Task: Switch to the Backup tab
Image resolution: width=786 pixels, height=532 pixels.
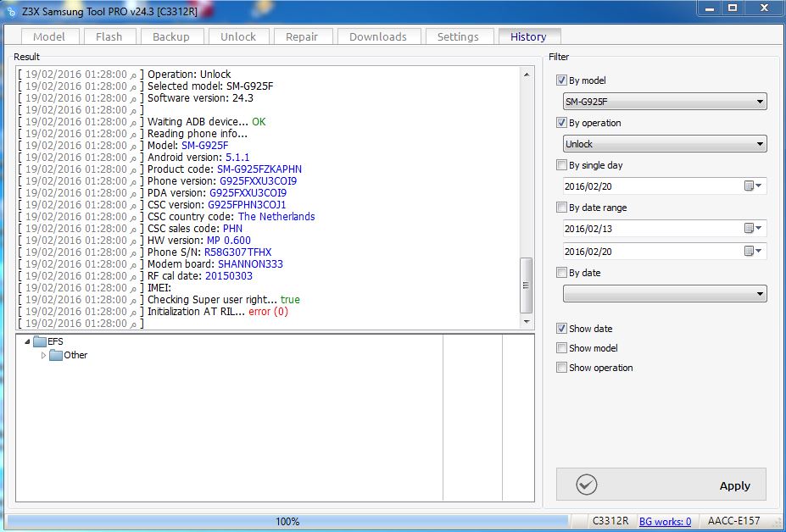Action: (171, 36)
